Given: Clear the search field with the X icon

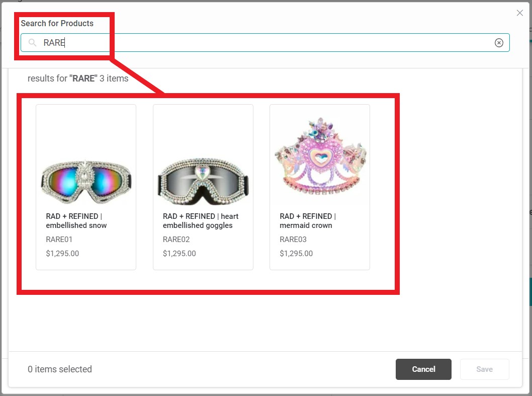Looking at the screenshot, I should 499,43.
